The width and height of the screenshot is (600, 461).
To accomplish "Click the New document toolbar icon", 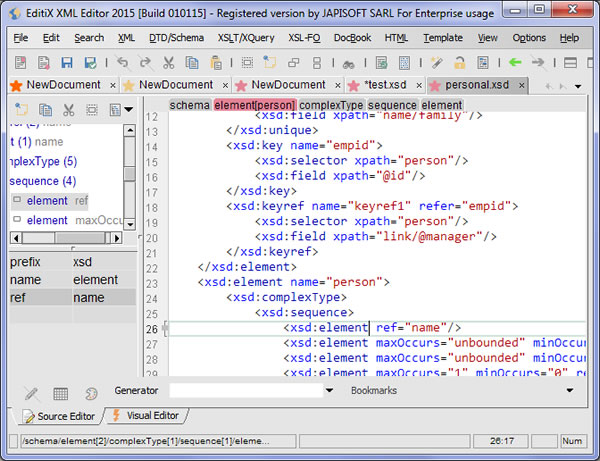I will click(x=20, y=62).
